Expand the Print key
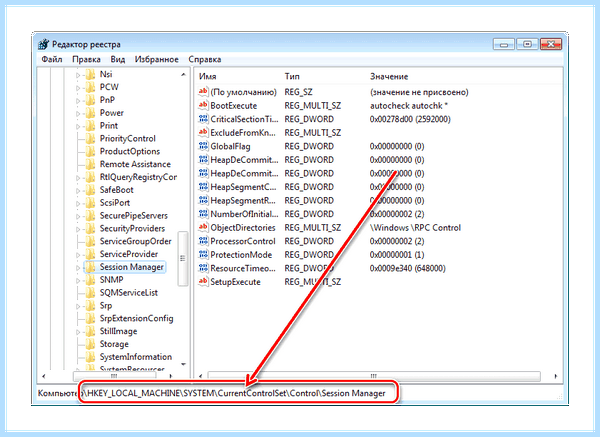Screen dimensions: 600x437 click(x=78, y=126)
